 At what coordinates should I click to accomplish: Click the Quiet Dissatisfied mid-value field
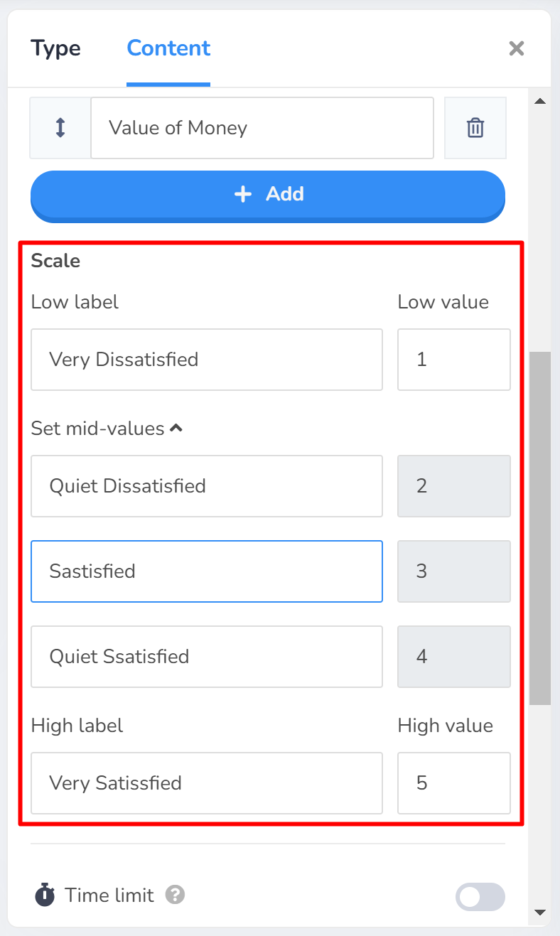pyautogui.click(x=207, y=486)
